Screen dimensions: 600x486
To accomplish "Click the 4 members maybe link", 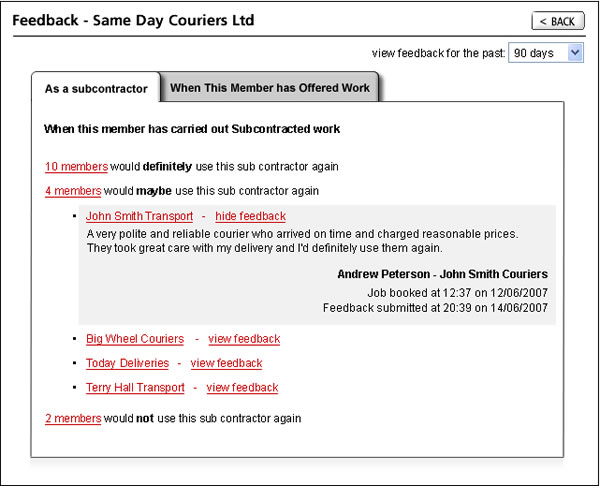I will tap(73, 190).
